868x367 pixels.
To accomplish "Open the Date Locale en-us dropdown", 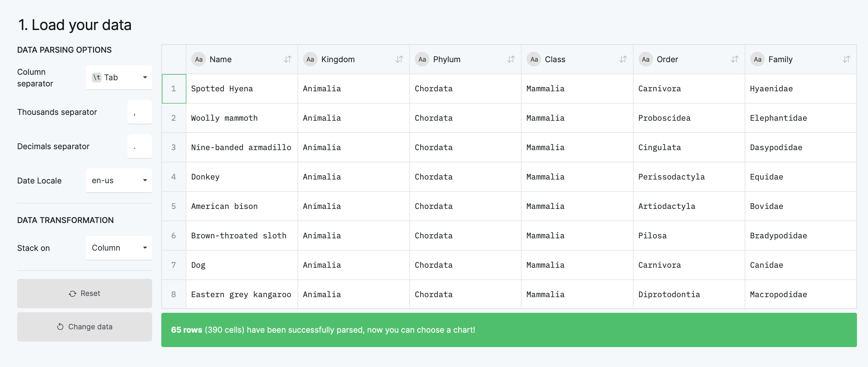I will pos(119,180).
